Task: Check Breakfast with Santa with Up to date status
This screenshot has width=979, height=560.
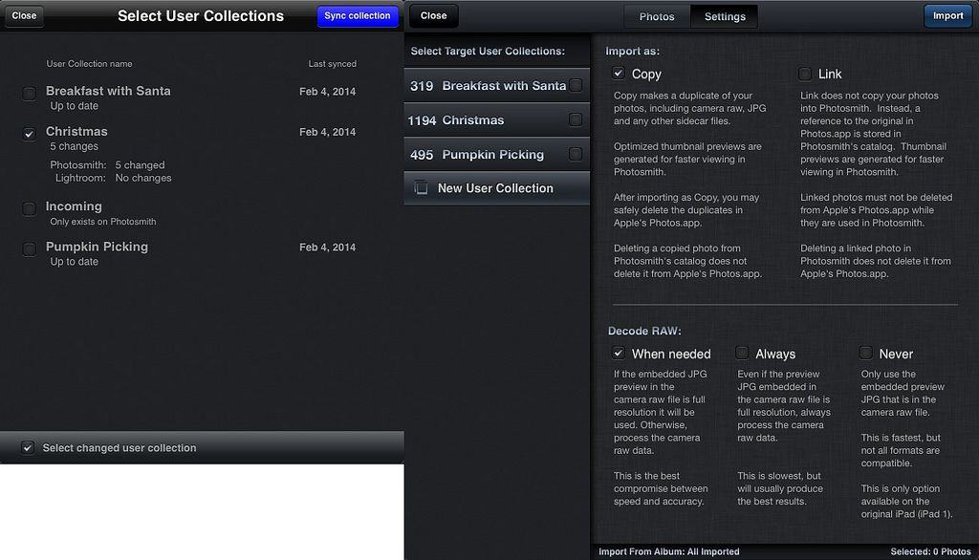Action: [x=29, y=94]
